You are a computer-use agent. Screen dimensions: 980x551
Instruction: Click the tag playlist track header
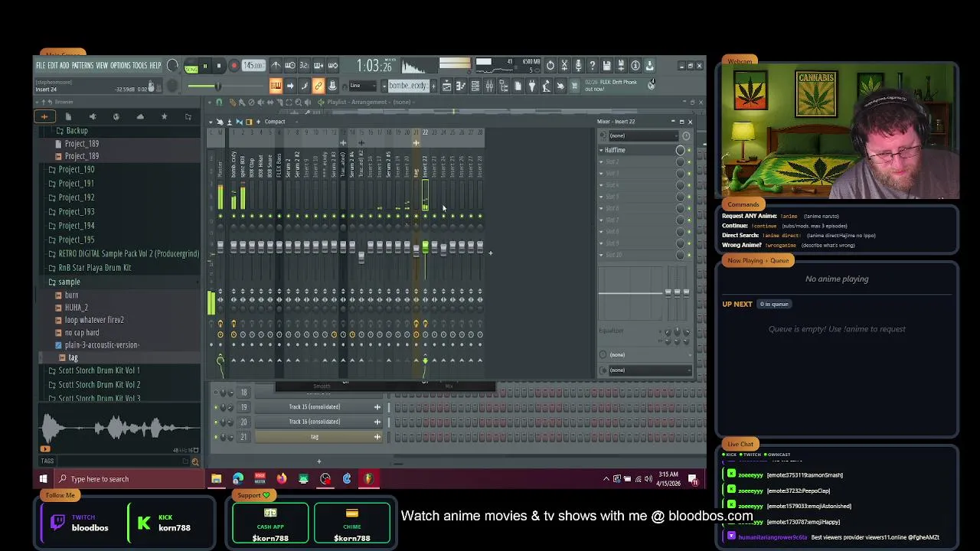[315, 437]
